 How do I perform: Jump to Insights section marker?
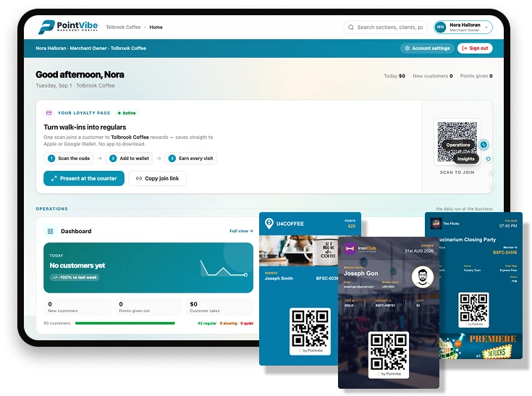[465, 159]
